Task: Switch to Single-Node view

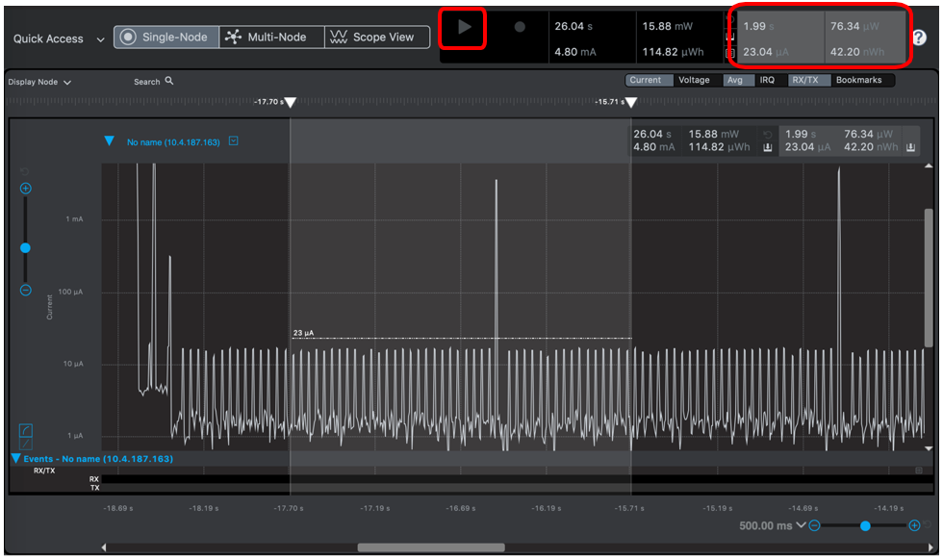Action: coord(166,38)
